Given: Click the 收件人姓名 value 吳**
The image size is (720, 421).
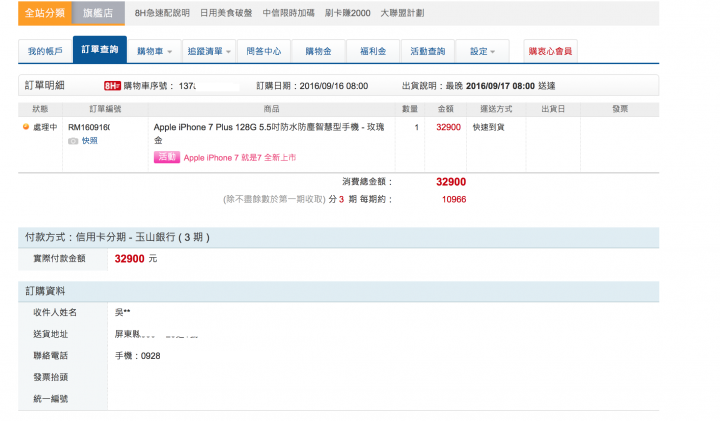Looking at the screenshot, I should pyautogui.click(x=123, y=312).
